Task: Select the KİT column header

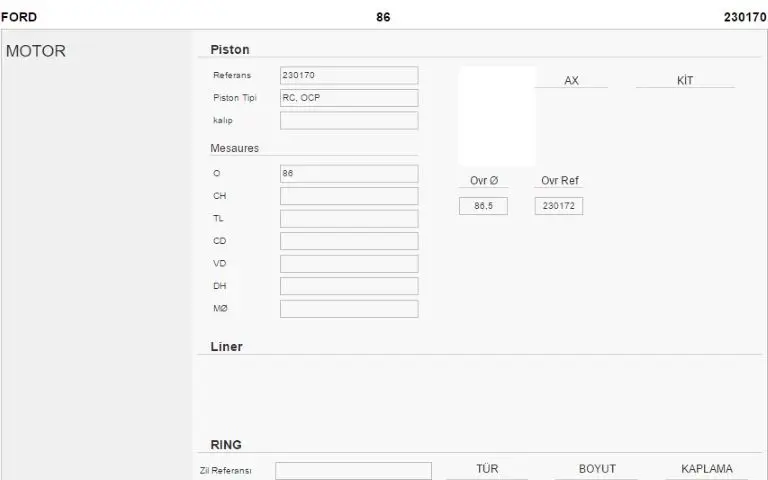Action: (685, 80)
